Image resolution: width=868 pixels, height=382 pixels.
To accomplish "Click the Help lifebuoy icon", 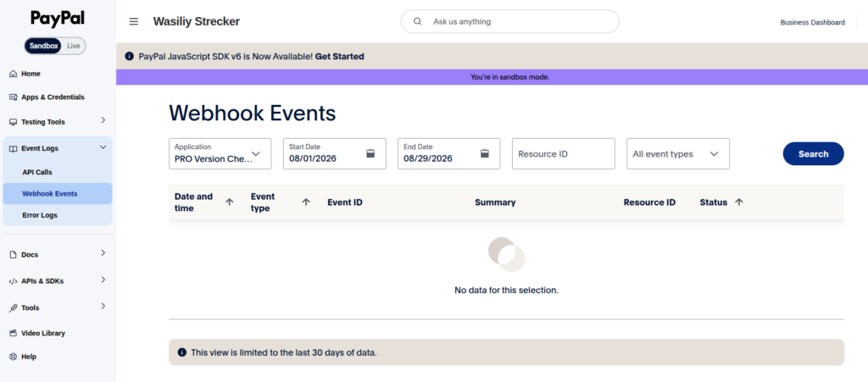I will [x=14, y=357].
